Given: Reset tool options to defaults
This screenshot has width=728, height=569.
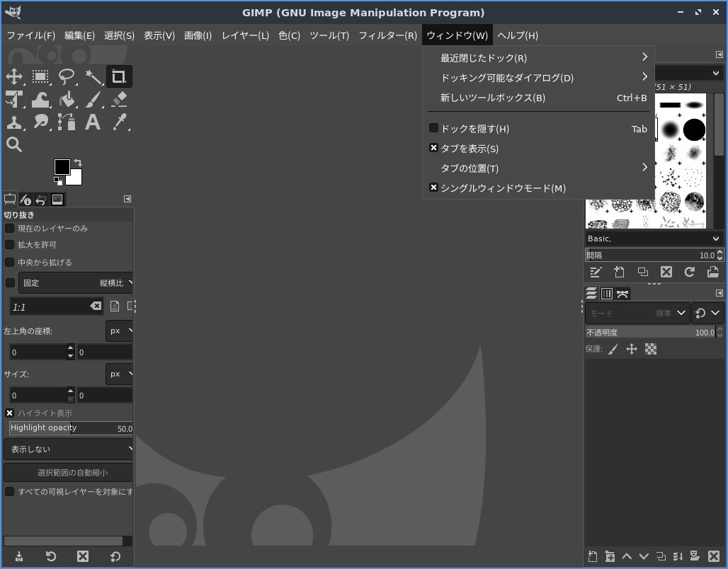Looking at the screenshot, I should click(x=115, y=556).
